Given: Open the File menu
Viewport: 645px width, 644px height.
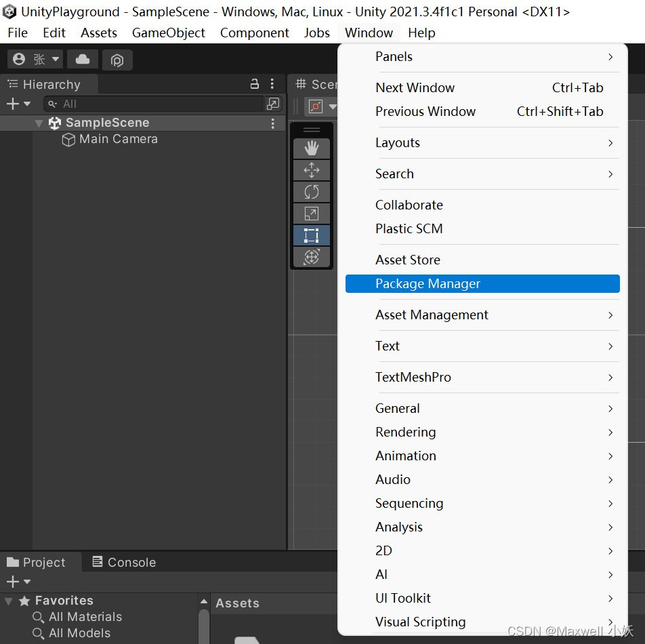Looking at the screenshot, I should coord(18,33).
